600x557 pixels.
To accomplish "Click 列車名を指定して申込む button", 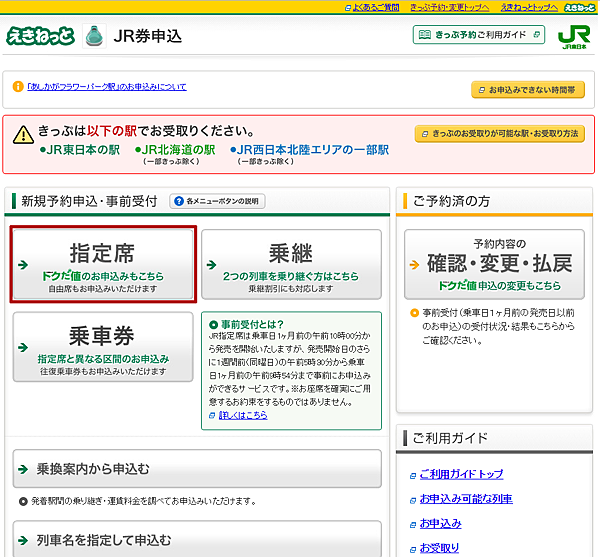I will [197, 539].
